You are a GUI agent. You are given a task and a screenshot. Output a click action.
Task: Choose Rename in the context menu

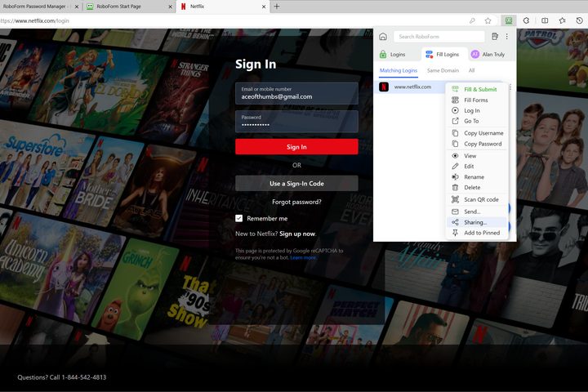point(477,176)
